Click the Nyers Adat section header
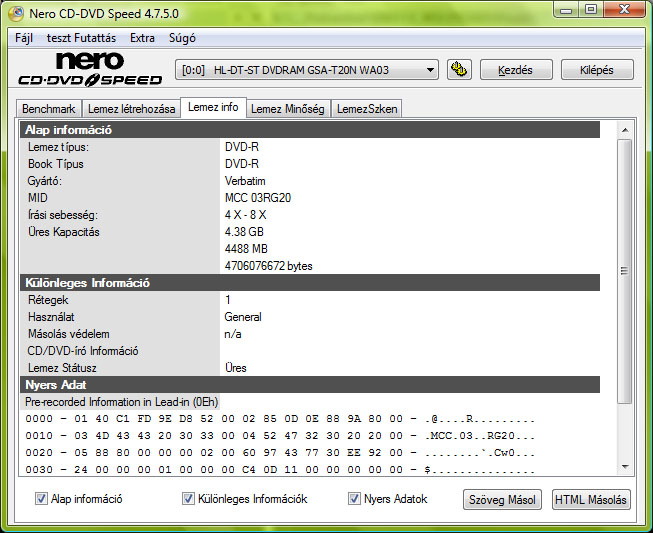 [x=310, y=385]
